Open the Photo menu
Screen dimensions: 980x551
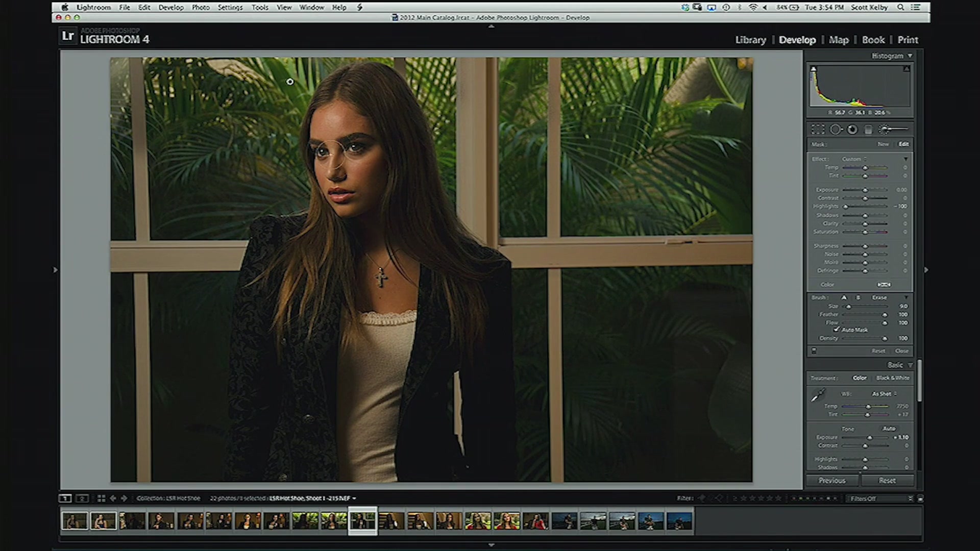point(201,8)
